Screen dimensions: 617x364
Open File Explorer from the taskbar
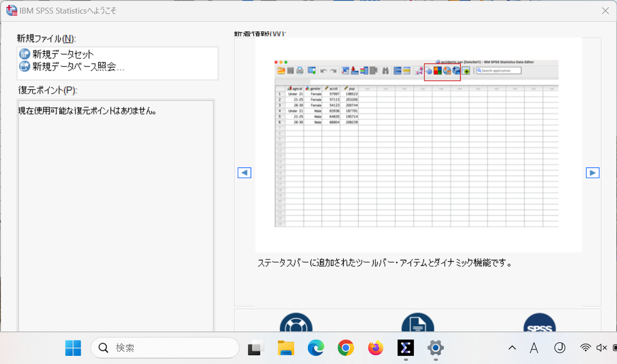coord(286,348)
